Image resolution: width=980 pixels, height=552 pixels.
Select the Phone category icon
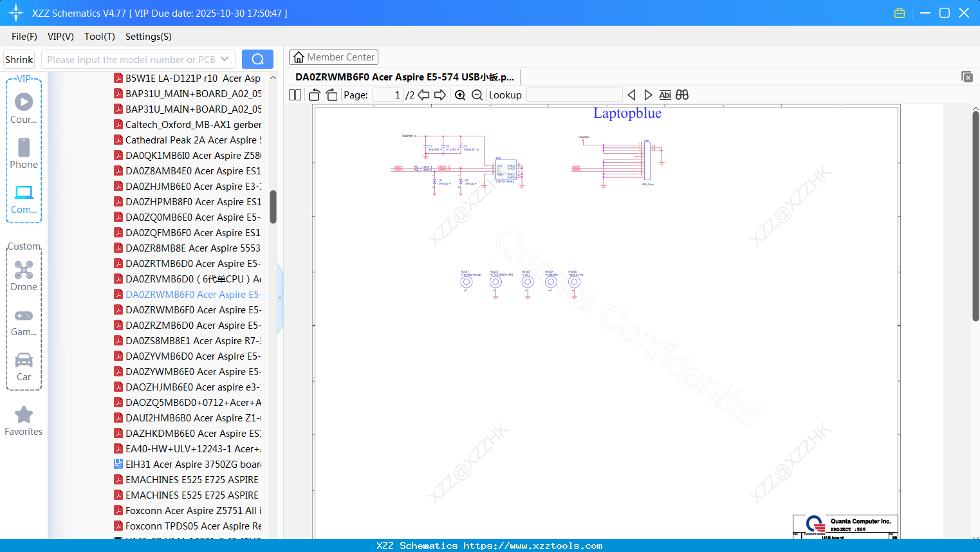tap(24, 153)
